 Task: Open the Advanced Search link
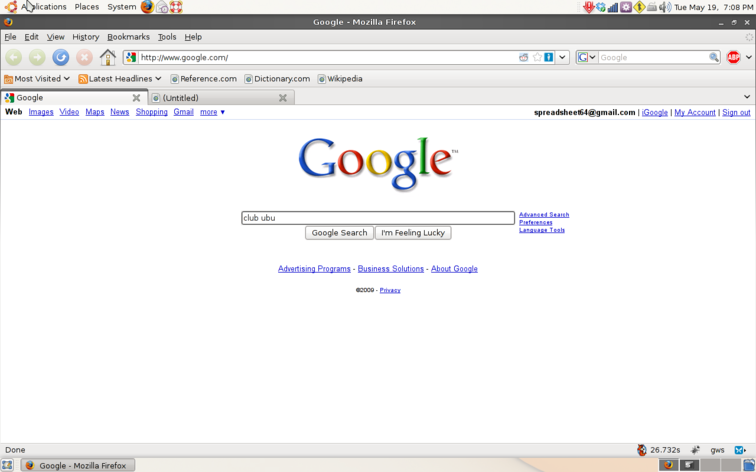pyautogui.click(x=544, y=215)
